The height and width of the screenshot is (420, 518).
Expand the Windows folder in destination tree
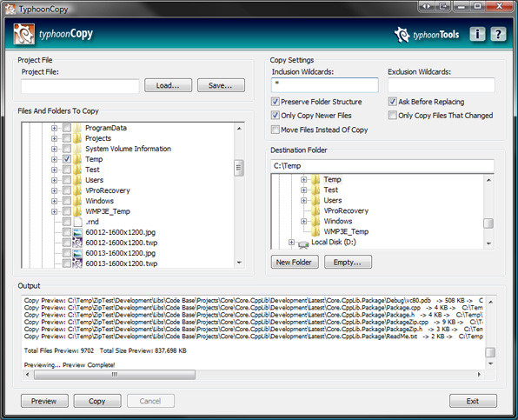pyautogui.click(x=303, y=221)
